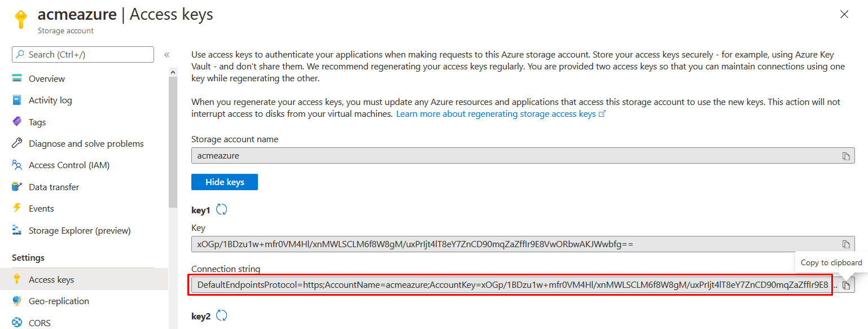The height and width of the screenshot is (329, 868).
Task: Open the Tags section
Action: coord(37,122)
